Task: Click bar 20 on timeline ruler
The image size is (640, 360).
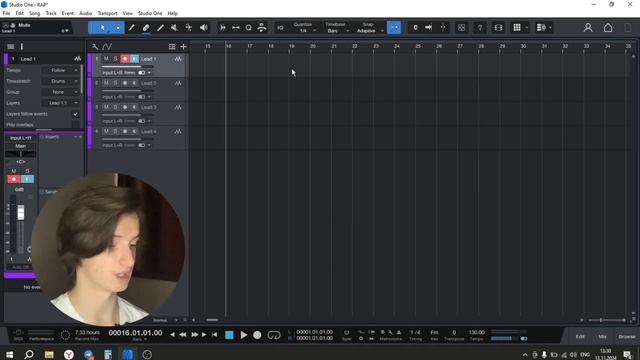Action: pyautogui.click(x=313, y=46)
